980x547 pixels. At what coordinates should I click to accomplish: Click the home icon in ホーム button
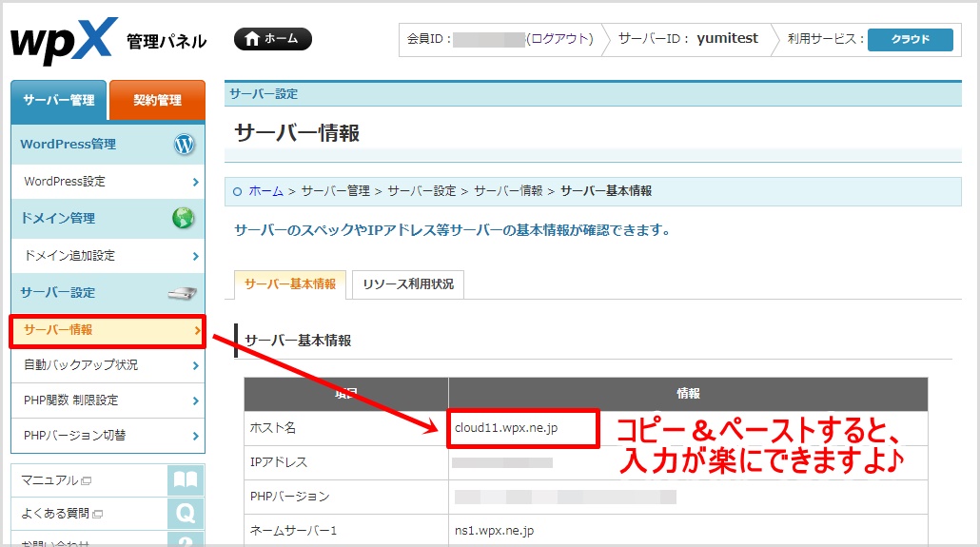click(x=252, y=39)
